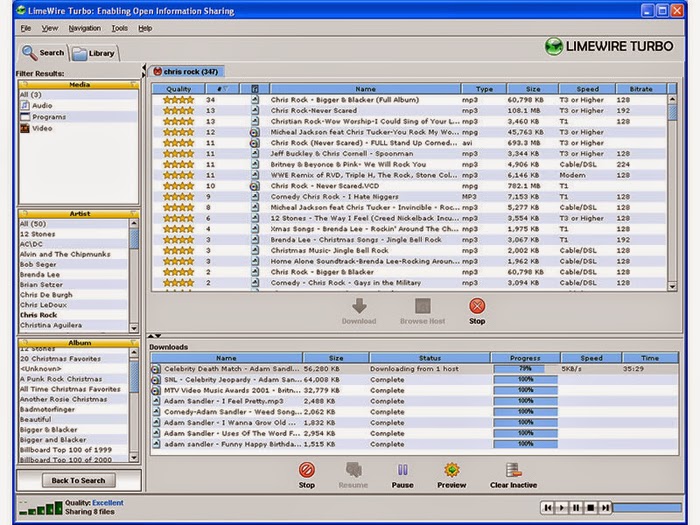Select All (50) in Artist filter
This screenshot has height=525, width=700.
[x=74, y=224]
